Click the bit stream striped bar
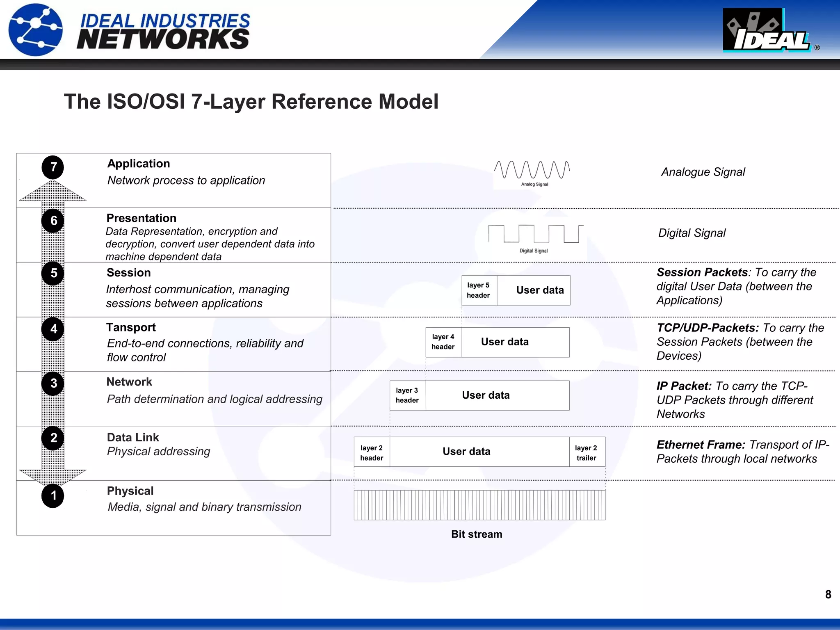The width and height of the screenshot is (840, 630). click(x=479, y=505)
